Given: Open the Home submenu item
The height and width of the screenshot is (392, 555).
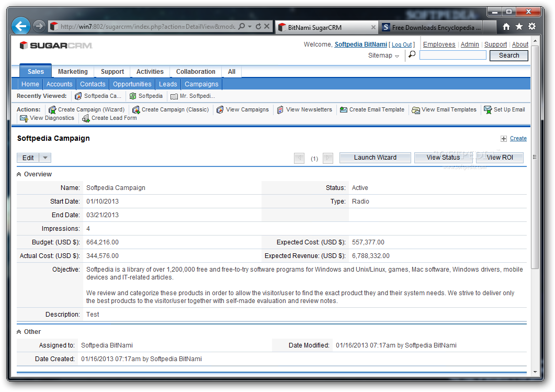Looking at the screenshot, I should click(30, 84).
